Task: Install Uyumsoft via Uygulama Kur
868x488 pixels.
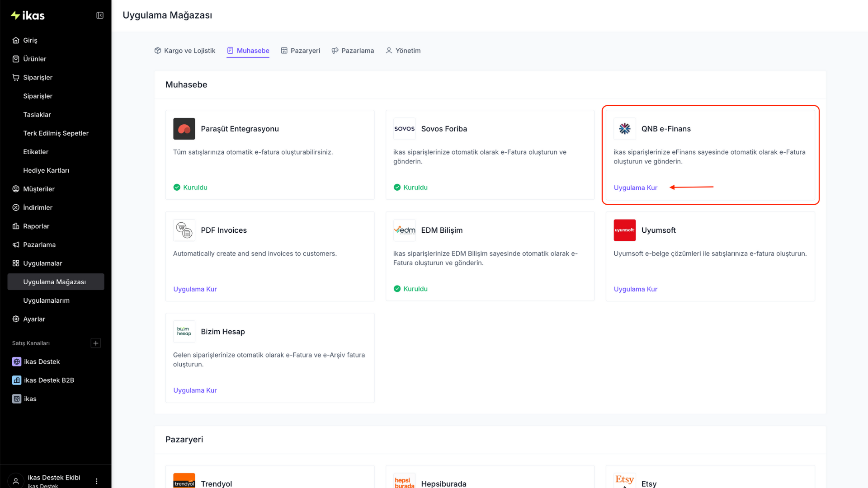Action: click(635, 289)
